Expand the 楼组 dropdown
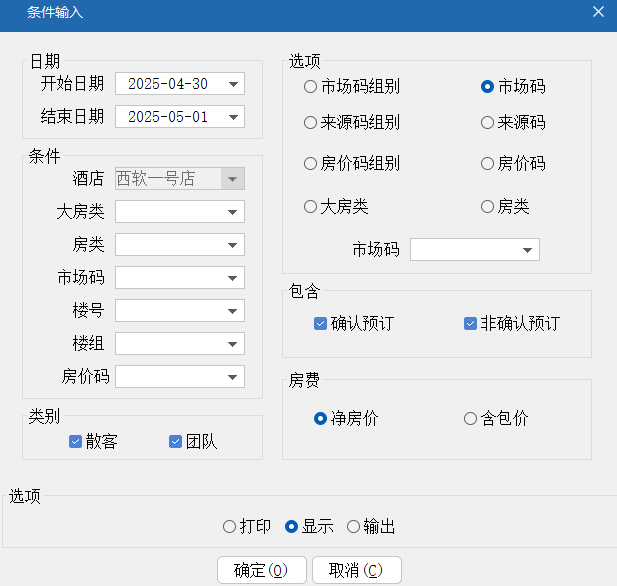Viewport: 617px width, 586px height. [233, 344]
